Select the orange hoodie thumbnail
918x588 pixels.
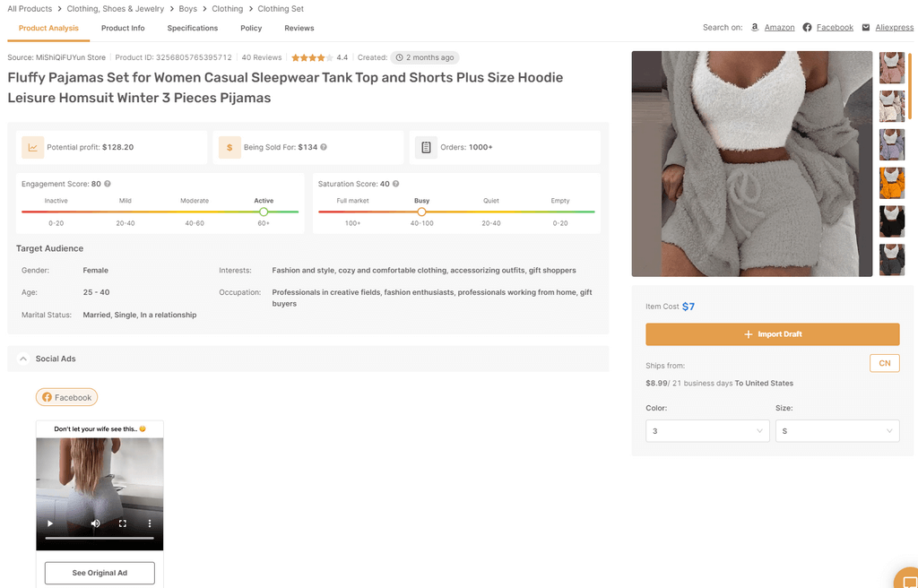pyautogui.click(x=892, y=183)
